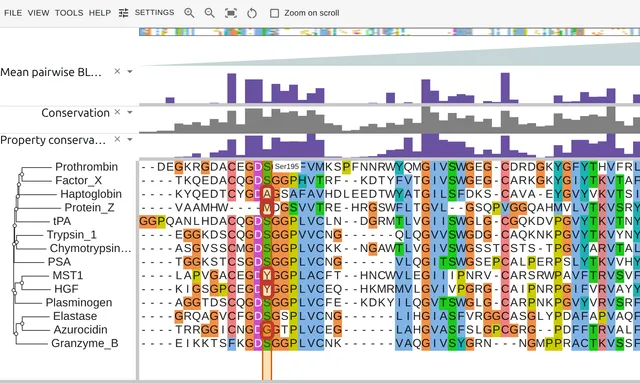Screen dimensions: 640x384
Task: Click the Conservation track label
Action: [x=76, y=113]
